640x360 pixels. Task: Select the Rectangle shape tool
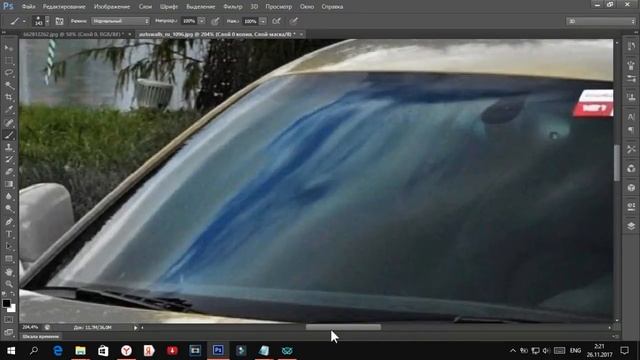coord(9,259)
